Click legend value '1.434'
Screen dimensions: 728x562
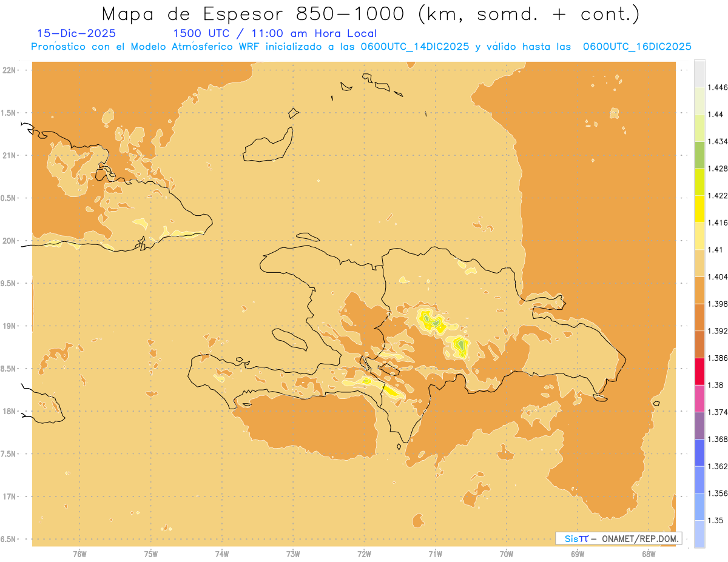click(x=718, y=141)
